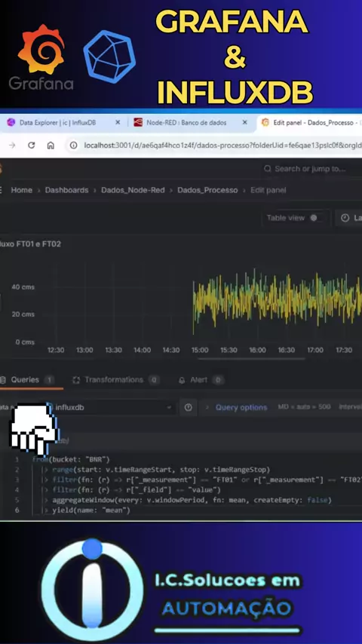Expand Query options
Screen dimensions: 362x644
241,407
